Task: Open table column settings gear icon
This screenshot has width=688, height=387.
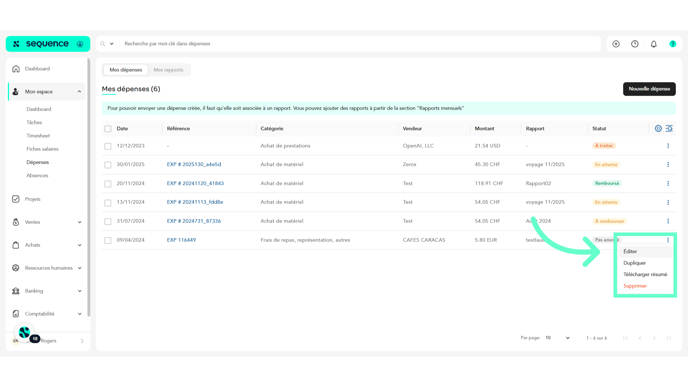Action: 658,129
